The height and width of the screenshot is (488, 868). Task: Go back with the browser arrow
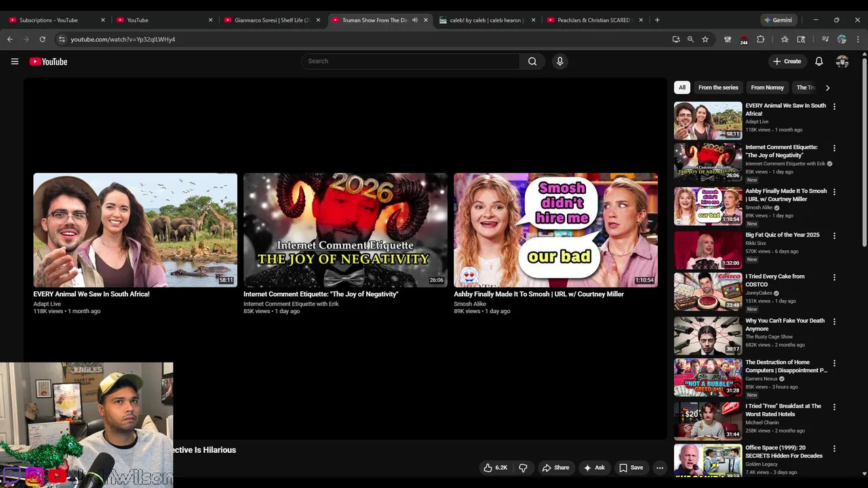tap(9, 39)
